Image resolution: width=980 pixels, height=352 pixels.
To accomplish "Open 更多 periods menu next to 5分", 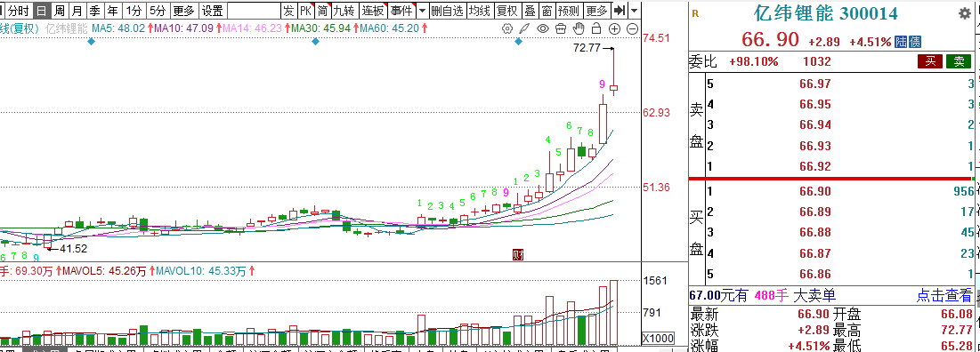I will pyautogui.click(x=183, y=11).
